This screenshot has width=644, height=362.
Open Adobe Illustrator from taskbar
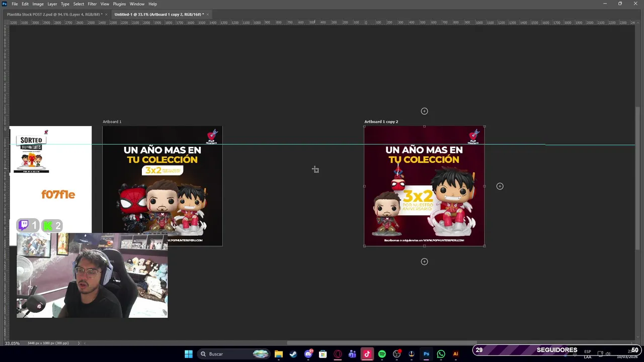pos(456,354)
